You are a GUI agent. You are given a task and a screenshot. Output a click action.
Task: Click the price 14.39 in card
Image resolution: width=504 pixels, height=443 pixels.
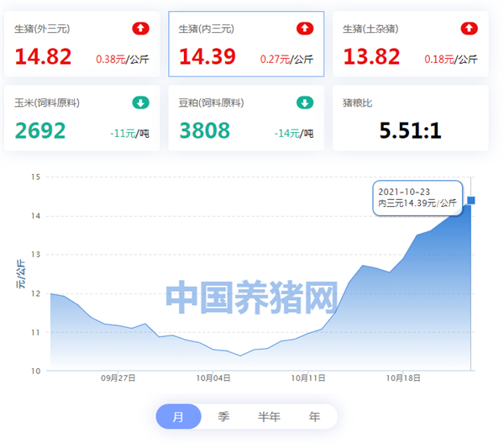coord(207,56)
